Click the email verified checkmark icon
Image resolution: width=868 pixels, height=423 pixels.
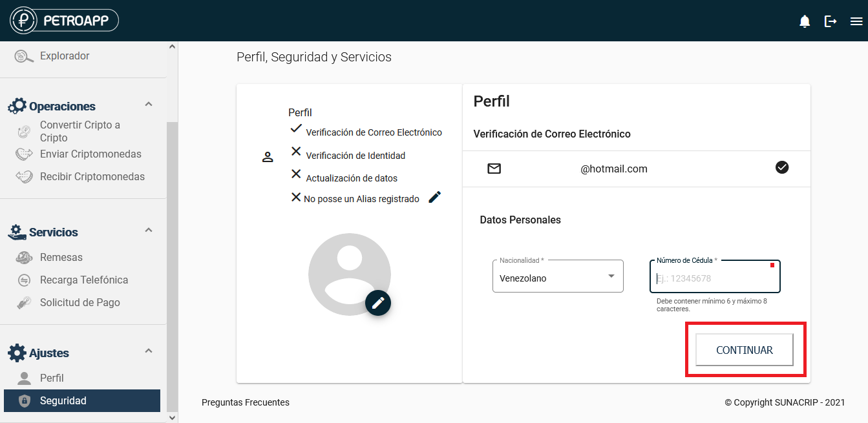[782, 168]
